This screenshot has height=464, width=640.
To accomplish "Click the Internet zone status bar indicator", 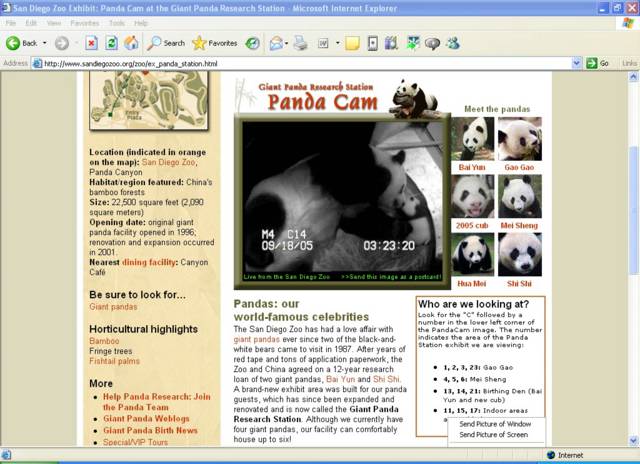I will pyautogui.click(x=565, y=455).
